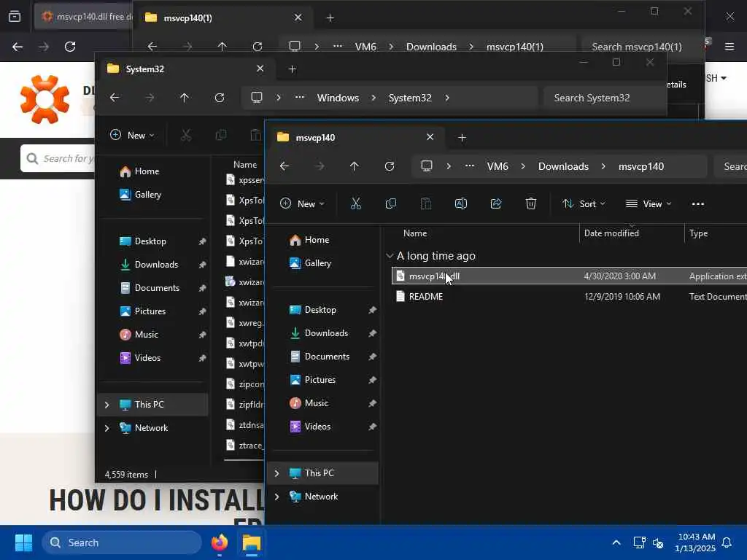Click VM6 breadcrumb in msvcp140 address bar

(x=498, y=166)
